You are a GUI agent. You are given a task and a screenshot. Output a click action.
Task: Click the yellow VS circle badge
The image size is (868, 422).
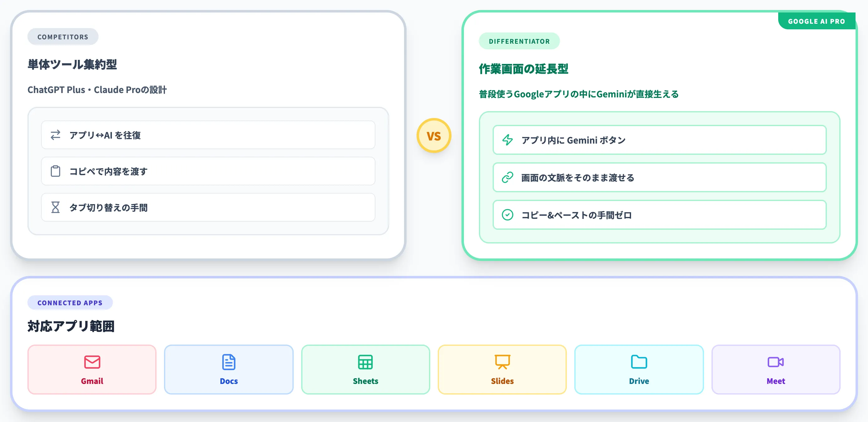[x=434, y=135]
